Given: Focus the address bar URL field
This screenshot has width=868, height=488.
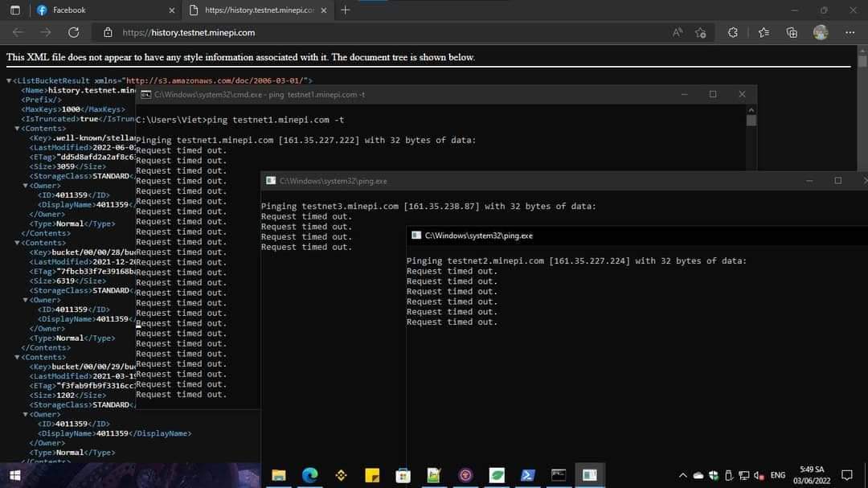Looking at the screenshot, I should point(387,33).
